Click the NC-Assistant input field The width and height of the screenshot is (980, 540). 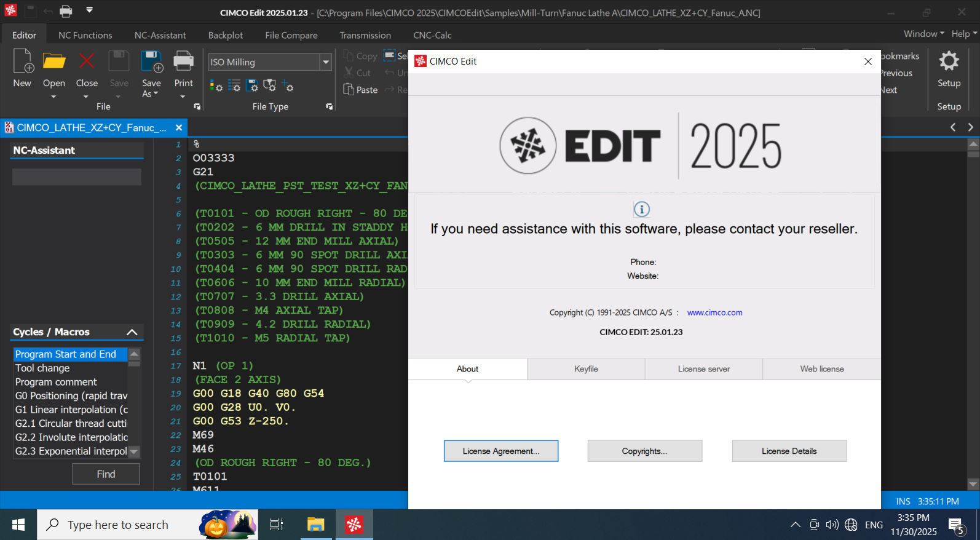[x=77, y=177]
